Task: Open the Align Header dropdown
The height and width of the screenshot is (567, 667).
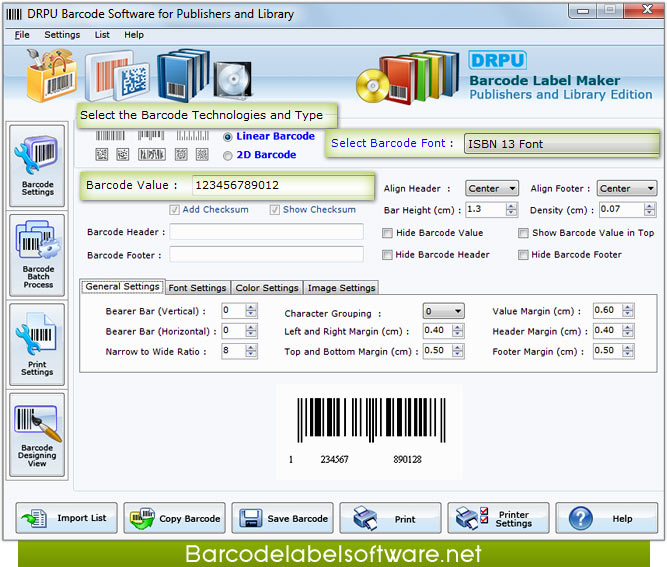Action: pos(492,188)
